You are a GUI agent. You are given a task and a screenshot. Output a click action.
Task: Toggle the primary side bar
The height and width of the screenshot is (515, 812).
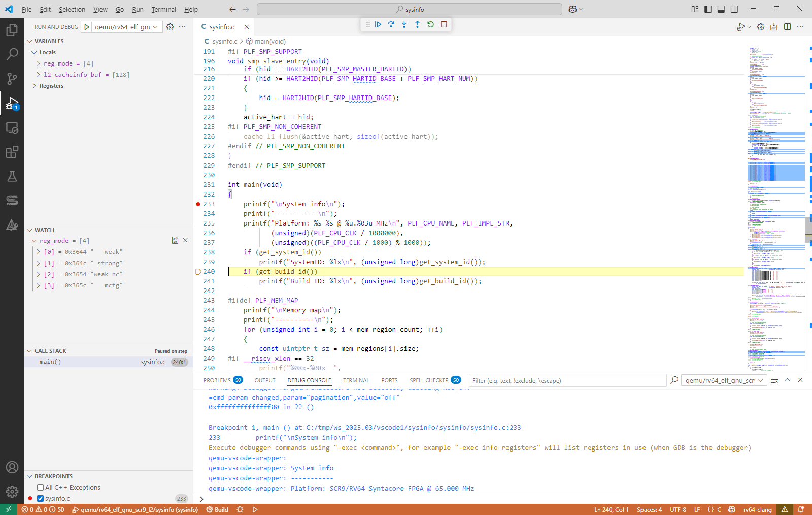tap(708, 9)
